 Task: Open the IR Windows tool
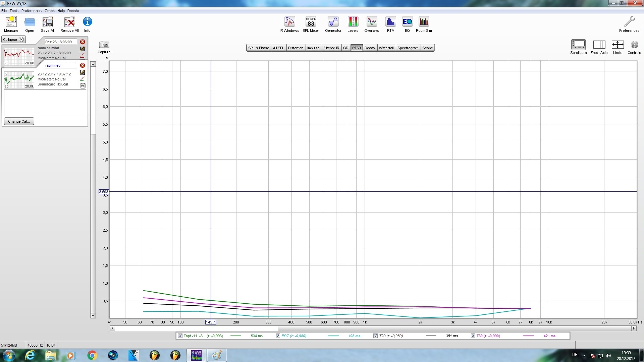pos(289,24)
